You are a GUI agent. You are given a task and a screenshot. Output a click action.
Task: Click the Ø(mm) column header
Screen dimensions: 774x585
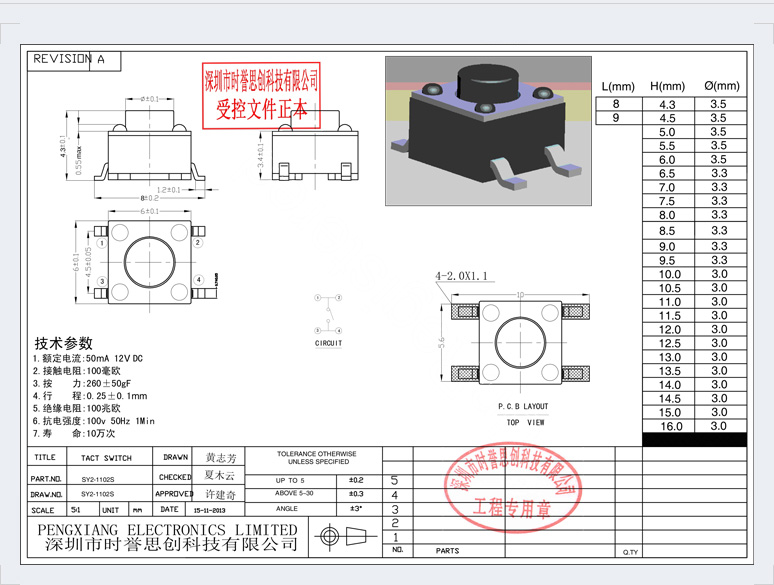click(722, 85)
